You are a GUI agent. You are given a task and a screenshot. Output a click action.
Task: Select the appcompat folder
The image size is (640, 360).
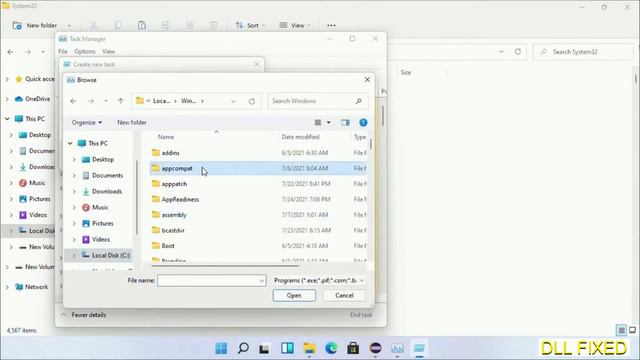click(x=258, y=168)
